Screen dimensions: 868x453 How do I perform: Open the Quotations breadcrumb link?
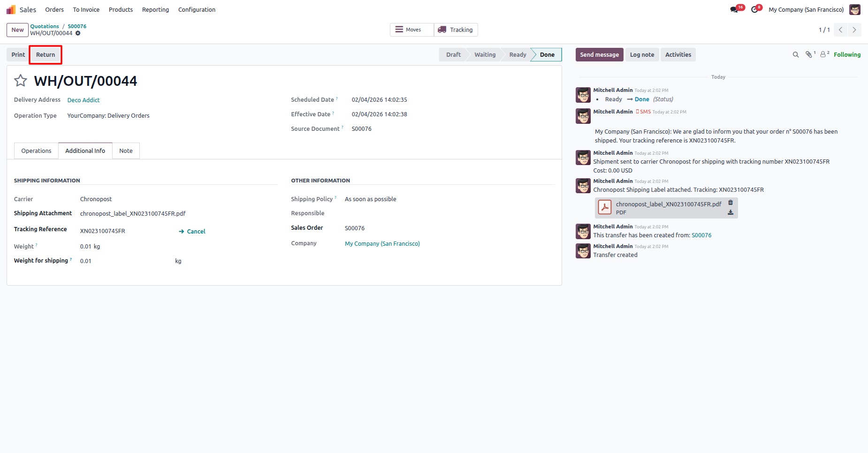pyautogui.click(x=45, y=26)
